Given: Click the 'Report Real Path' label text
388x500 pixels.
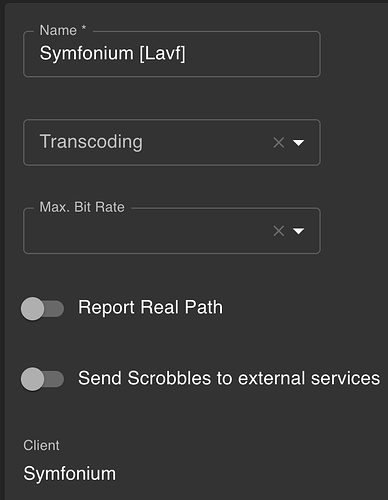Looking at the screenshot, I should point(150,307).
